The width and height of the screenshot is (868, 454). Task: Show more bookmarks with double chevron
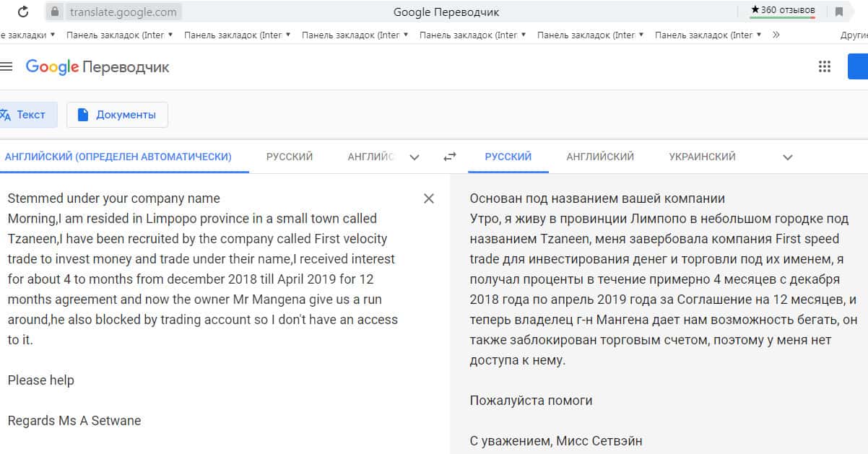[x=776, y=35]
